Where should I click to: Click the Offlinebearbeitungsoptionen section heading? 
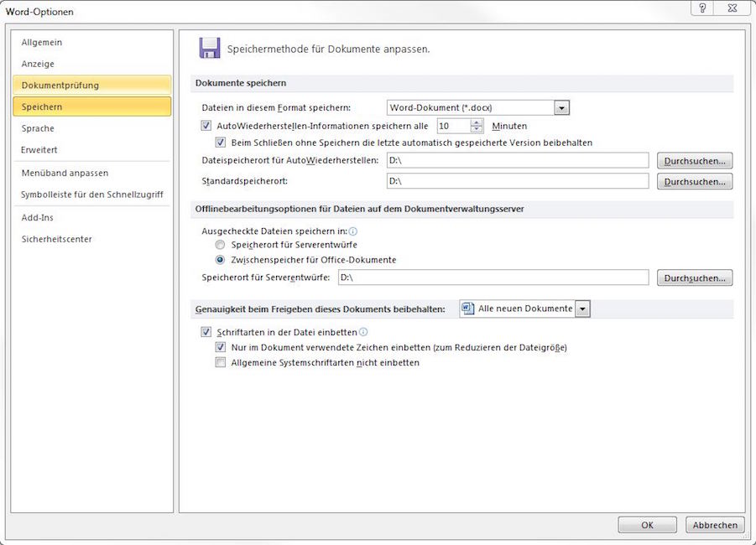359,209
